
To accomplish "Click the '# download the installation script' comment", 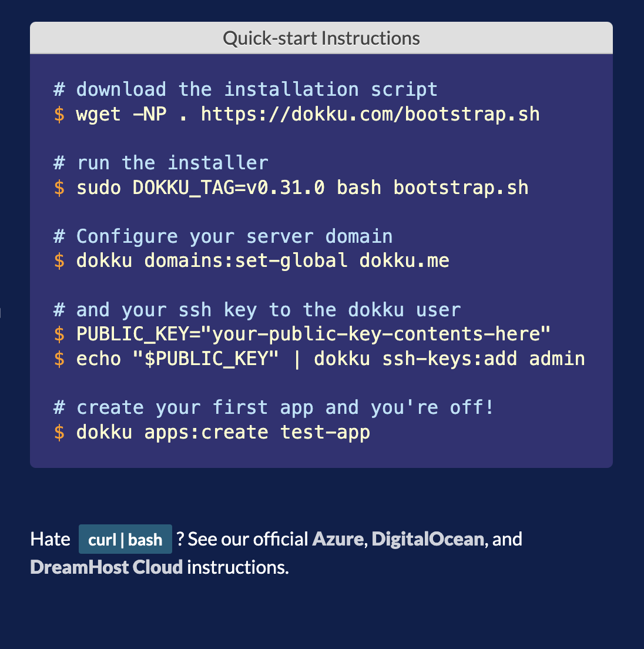I will click(x=245, y=90).
